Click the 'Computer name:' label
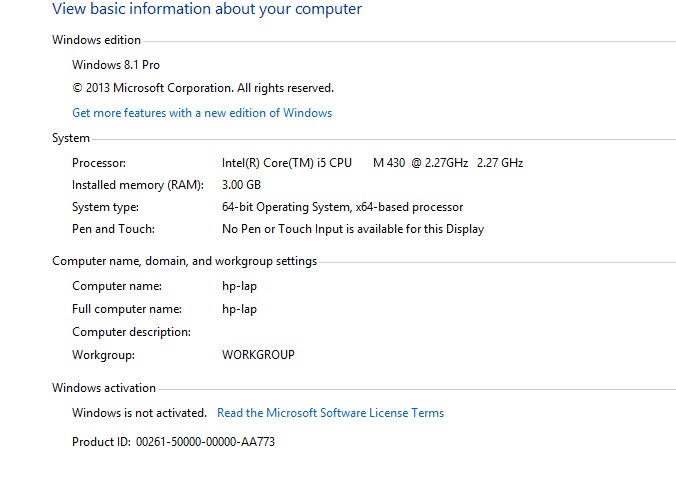Viewport: 676px width, 482px height. click(x=117, y=286)
